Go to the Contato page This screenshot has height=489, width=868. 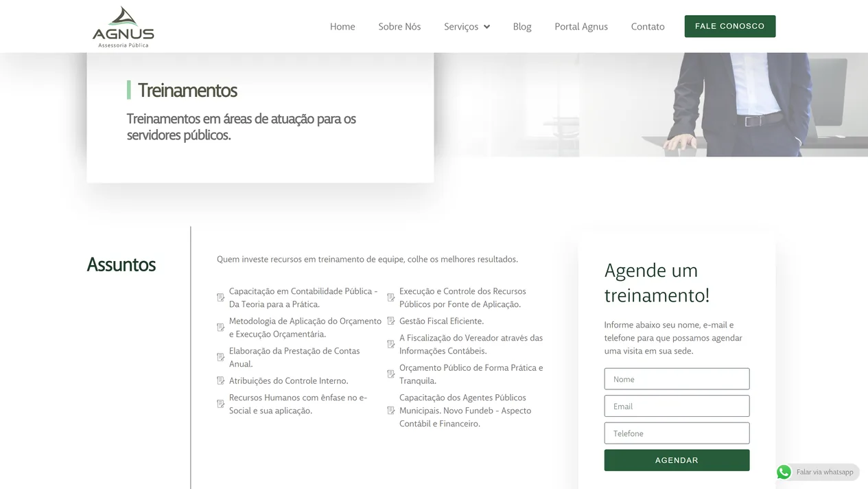pos(648,26)
